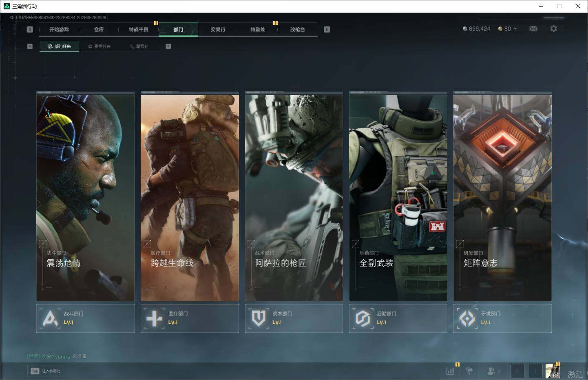Click the alert badge on the stats icon
Screen dimensions: 588x380
[458, 365]
